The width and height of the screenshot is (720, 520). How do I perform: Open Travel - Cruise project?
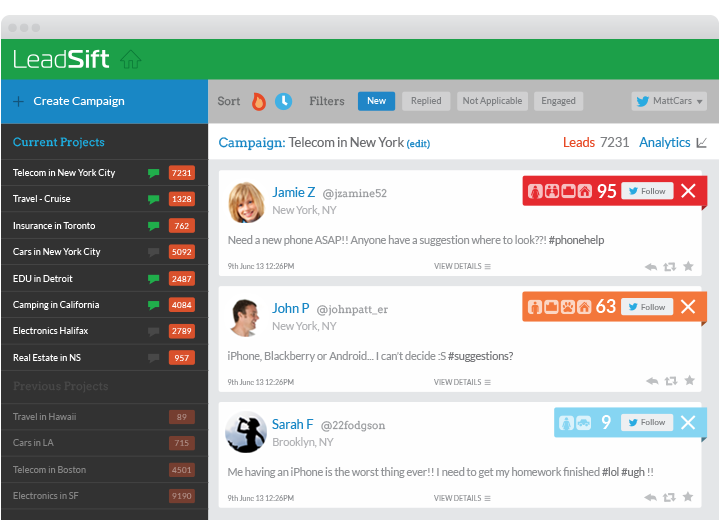click(x=105, y=199)
